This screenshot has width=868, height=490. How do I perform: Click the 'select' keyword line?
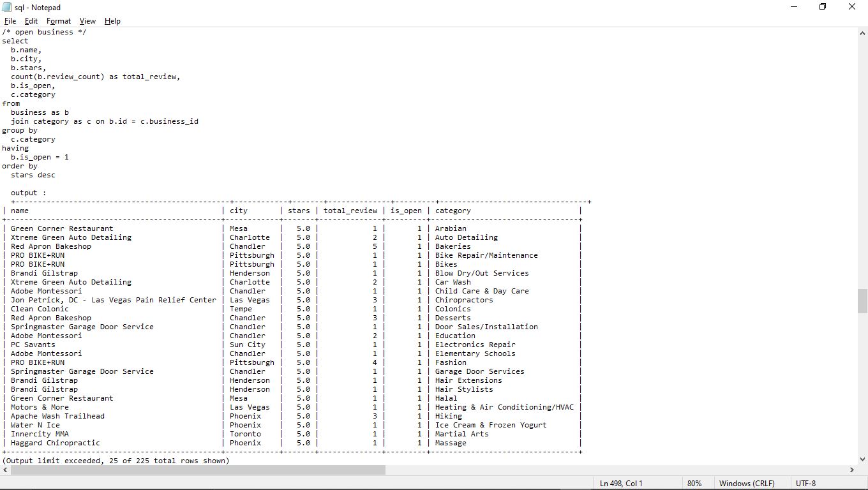click(15, 41)
